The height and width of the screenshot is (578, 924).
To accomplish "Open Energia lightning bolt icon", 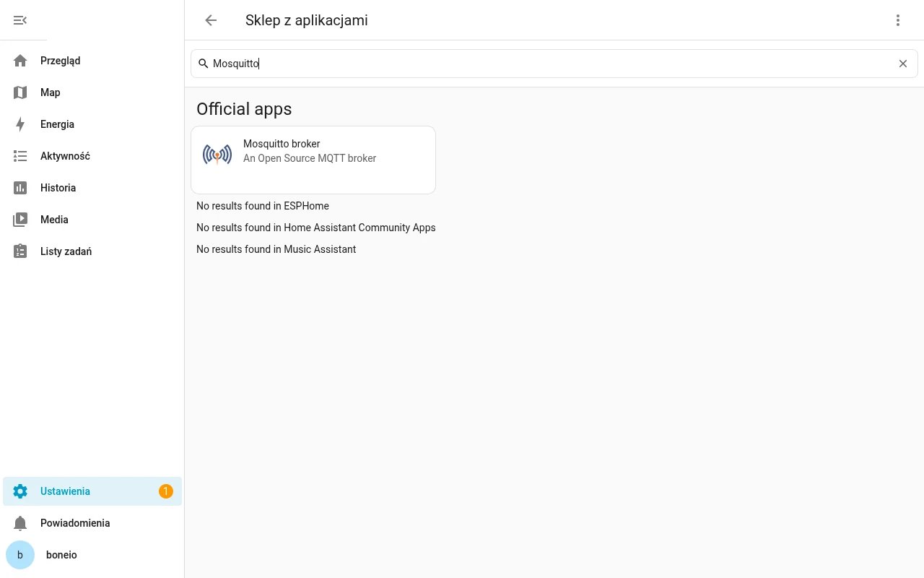I will (20, 124).
